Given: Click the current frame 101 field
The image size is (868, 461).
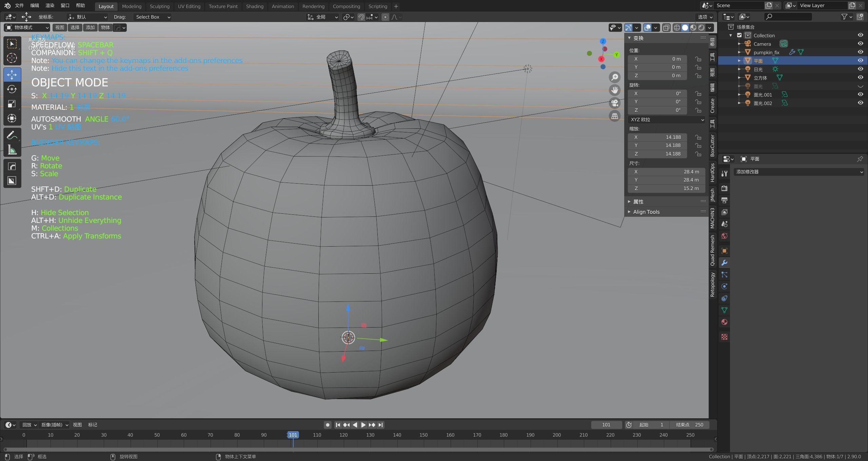Looking at the screenshot, I should pyautogui.click(x=606, y=425).
